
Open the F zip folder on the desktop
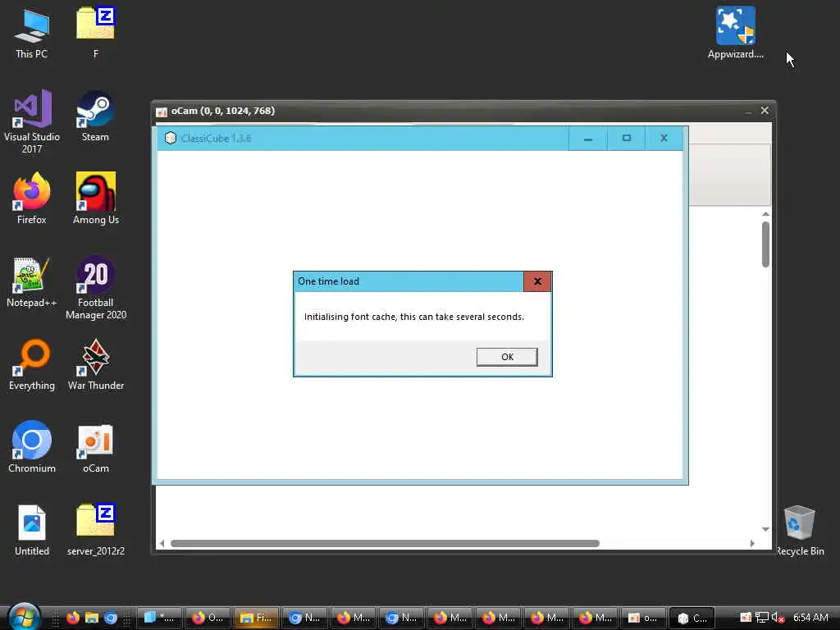point(95,32)
